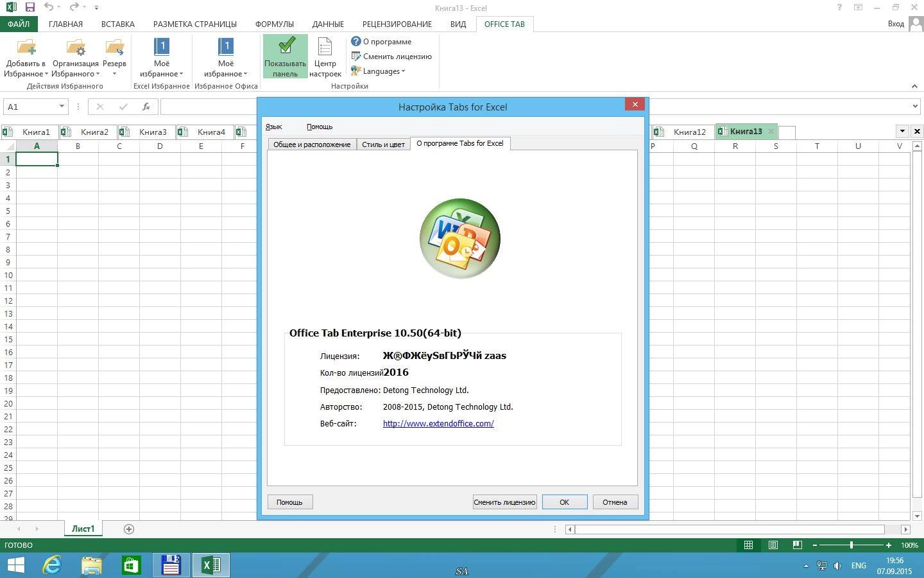Open the Windows Start button

pyautogui.click(x=15, y=565)
